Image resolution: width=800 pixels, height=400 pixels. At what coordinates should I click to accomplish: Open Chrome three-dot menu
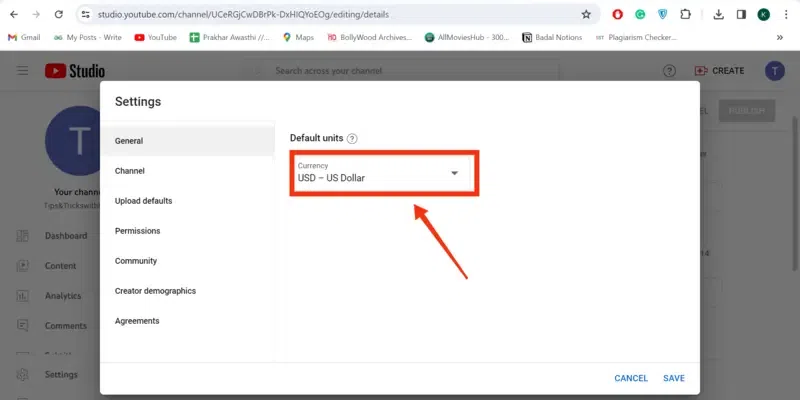[x=786, y=14]
